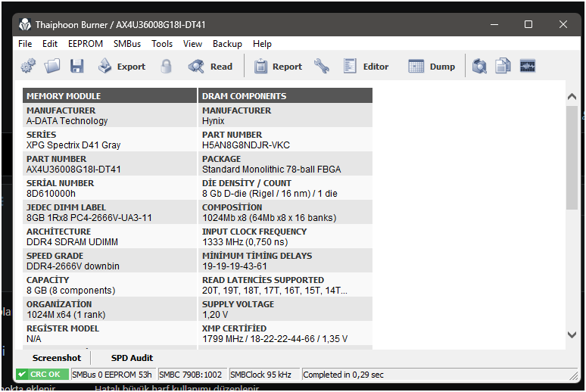586x392 pixels.
Task: Click the magnifier search icon in toolbar
Action: [x=479, y=66]
